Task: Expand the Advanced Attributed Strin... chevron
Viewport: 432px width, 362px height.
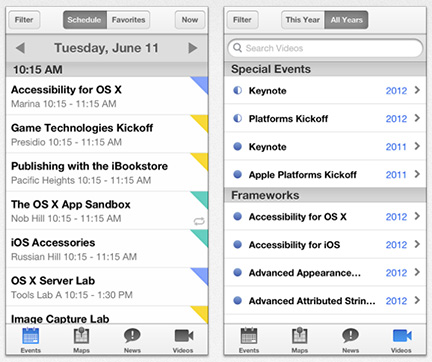Action: click(417, 300)
